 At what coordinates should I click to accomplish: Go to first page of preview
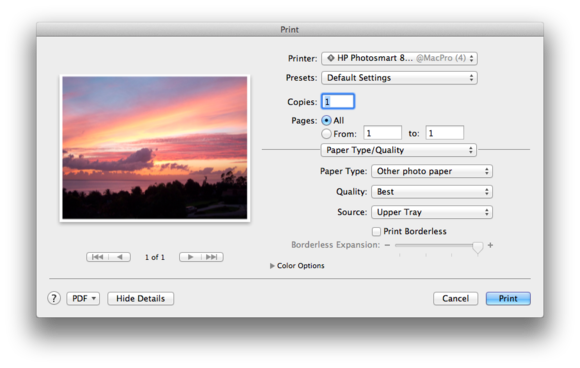click(x=97, y=257)
